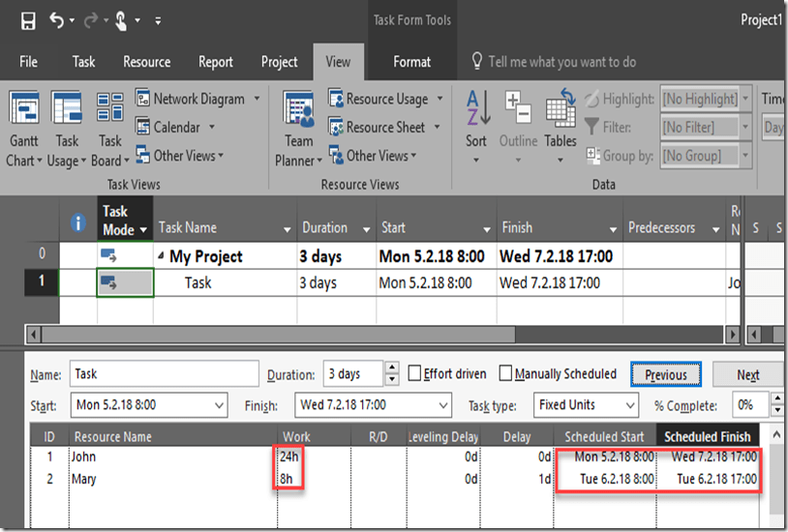Collapse the My Project summary task
Screen dimensions: 788x532
(x=162, y=257)
